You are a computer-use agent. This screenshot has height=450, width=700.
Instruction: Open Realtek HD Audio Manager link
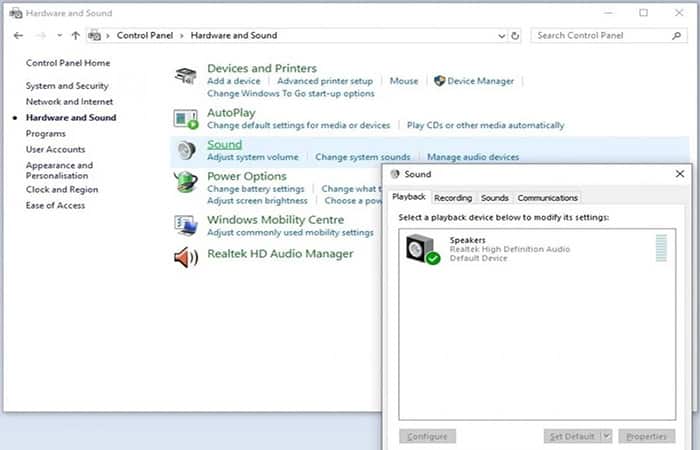(280, 254)
